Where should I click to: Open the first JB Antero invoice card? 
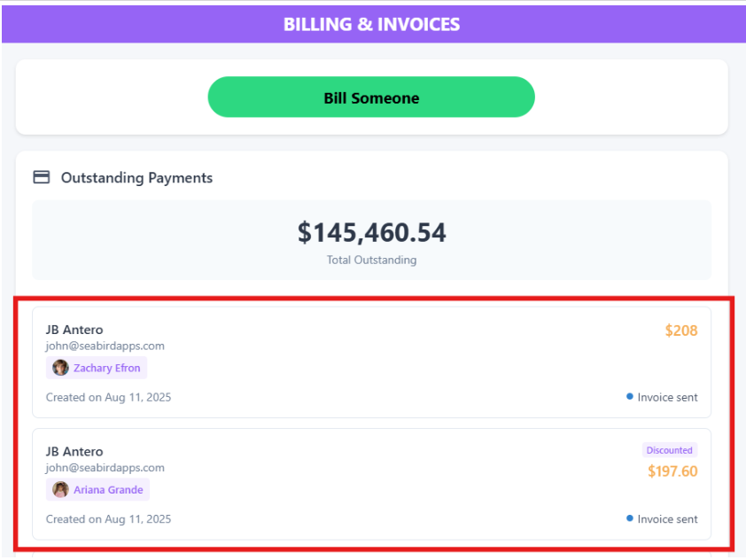pyautogui.click(x=371, y=362)
